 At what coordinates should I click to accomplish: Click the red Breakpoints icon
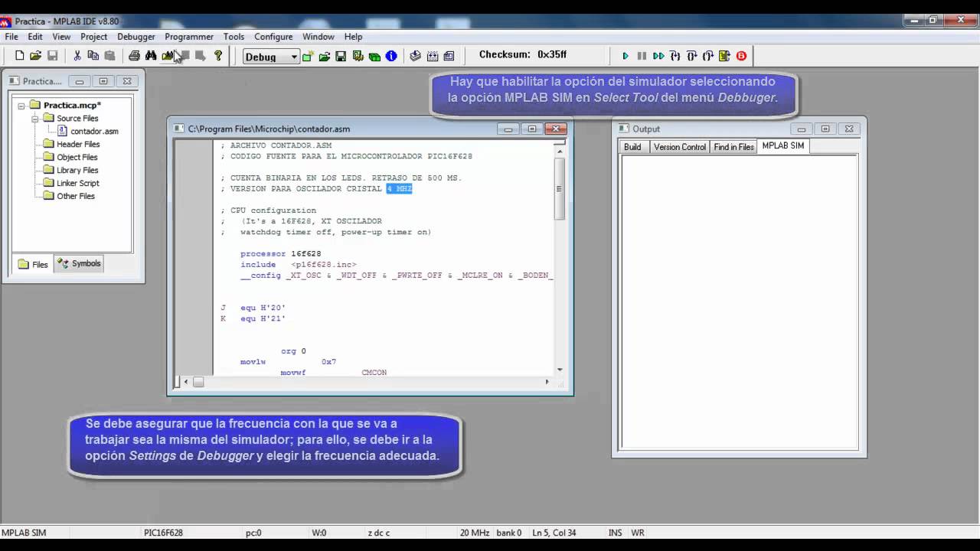click(x=741, y=57)
